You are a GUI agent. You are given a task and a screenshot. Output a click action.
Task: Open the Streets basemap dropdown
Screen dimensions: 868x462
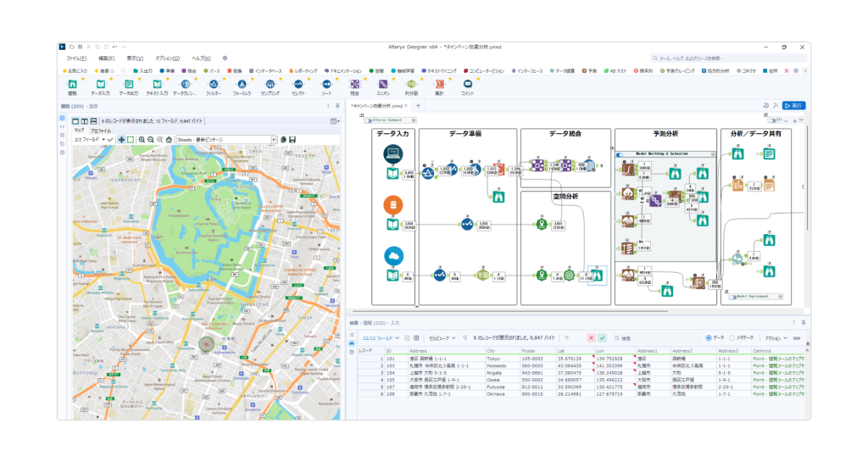coord(273,139)
